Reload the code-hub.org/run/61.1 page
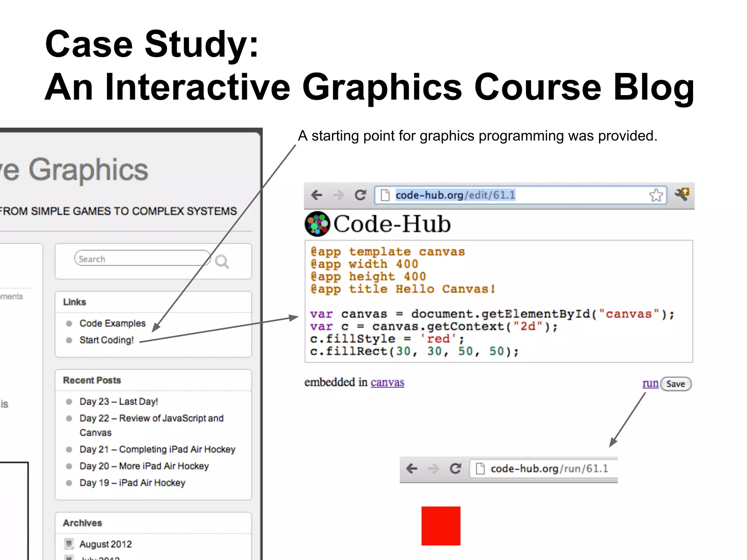 (455, 468)
